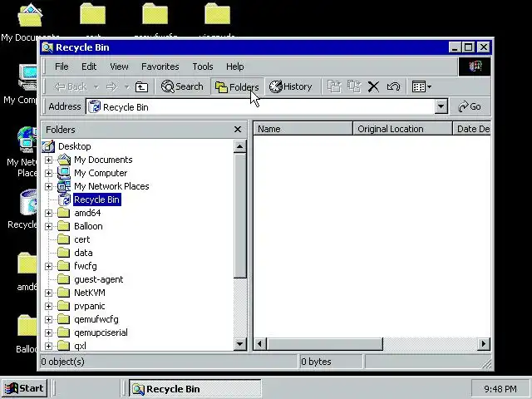Open the Favorites menu

pos(160,66)
